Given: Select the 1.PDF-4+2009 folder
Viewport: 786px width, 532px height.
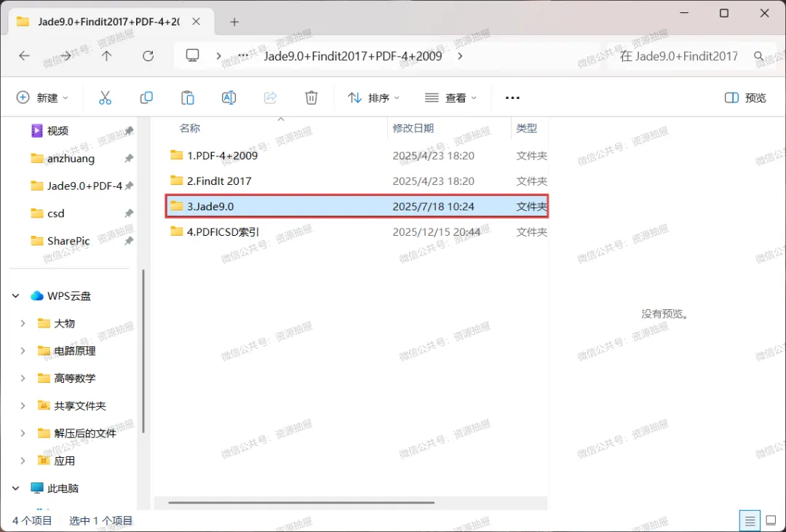Looking at the screenshot, I should [x=357, y=156].
